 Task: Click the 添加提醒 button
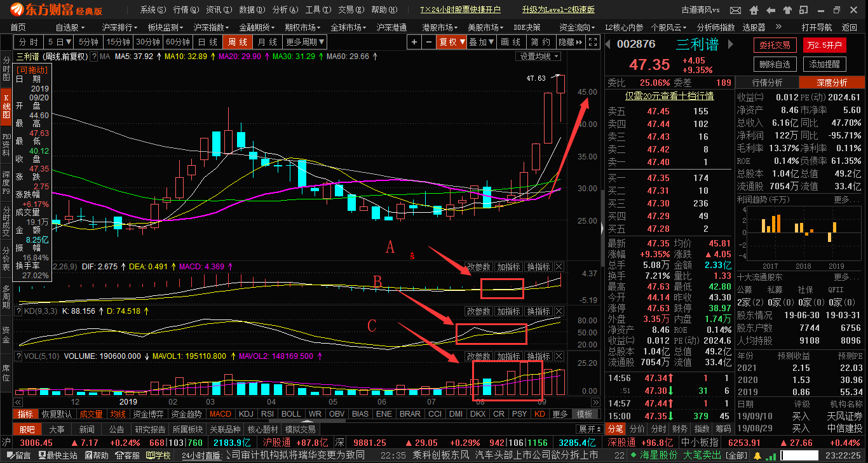pos(824,64)
